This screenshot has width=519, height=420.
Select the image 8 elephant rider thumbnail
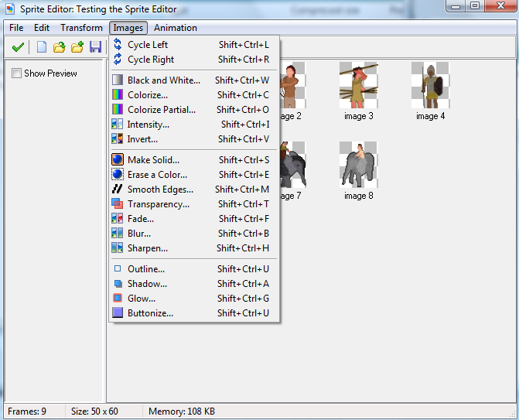[x=358, y=165]
